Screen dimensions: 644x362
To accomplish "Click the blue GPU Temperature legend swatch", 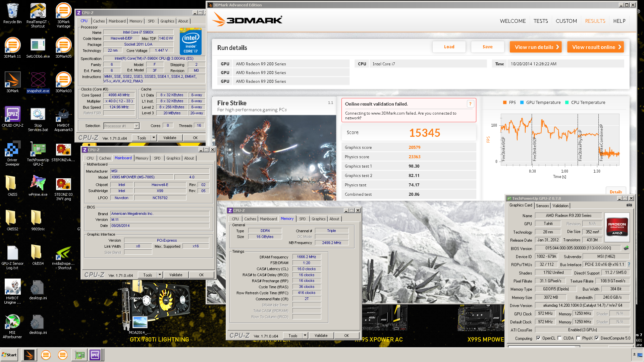I will click(x=522, y=103).
